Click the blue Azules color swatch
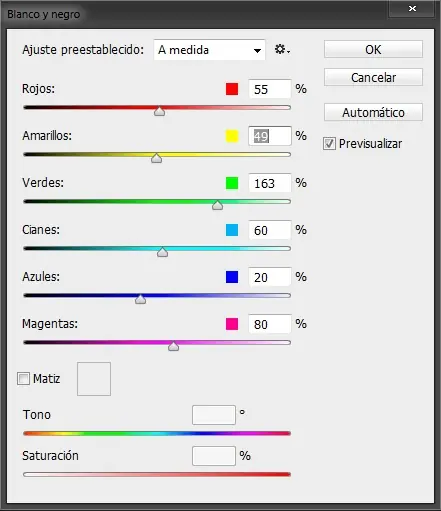The width and height of the screenshot is (441, 511). tap(232, 277)
